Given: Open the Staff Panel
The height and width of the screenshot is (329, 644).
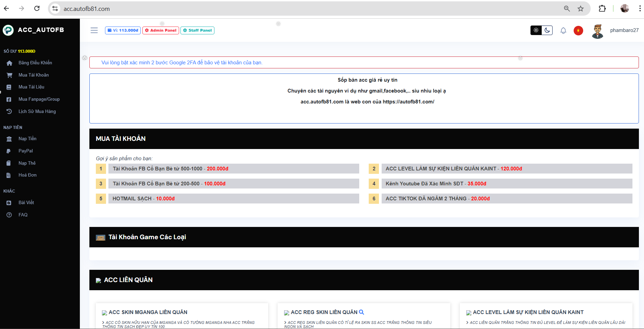Looking at the screenshot, I should [x=197, y=30].
